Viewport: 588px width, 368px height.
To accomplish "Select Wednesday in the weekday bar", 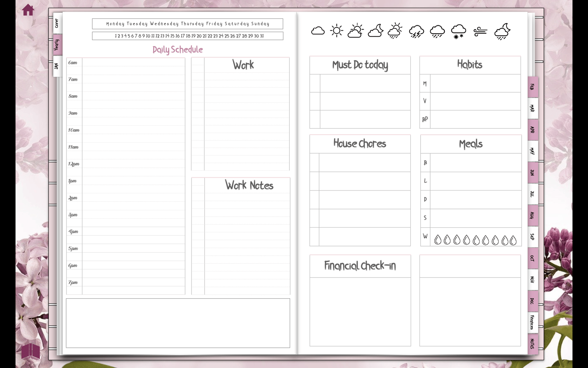I will coord(164,24).
